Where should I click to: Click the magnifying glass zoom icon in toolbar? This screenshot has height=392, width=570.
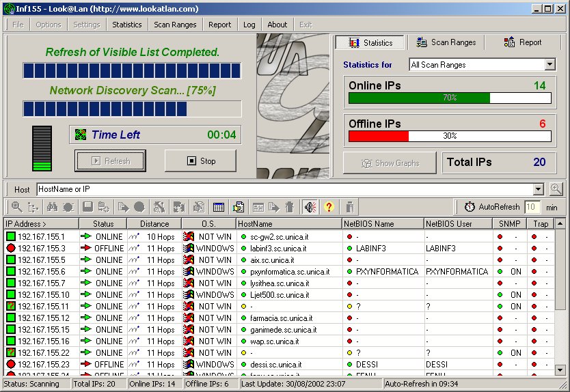[x=16, y=207]
